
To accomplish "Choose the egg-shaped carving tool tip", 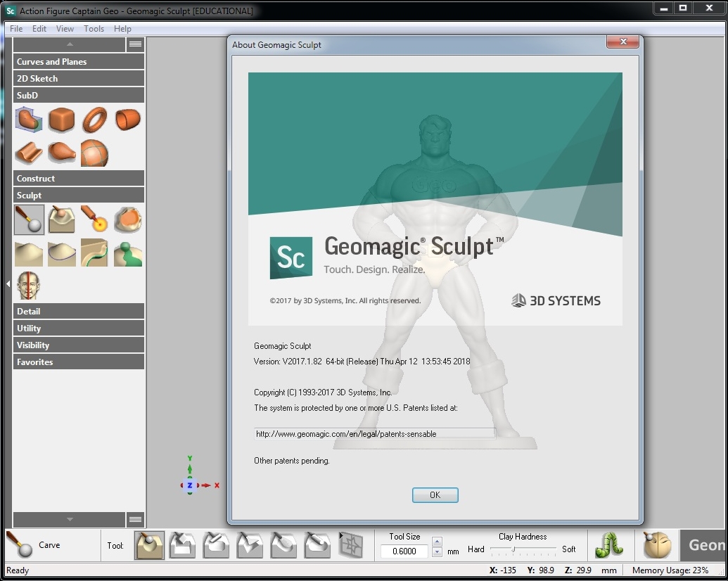I will pyautogui.click(x=283, y=545).
